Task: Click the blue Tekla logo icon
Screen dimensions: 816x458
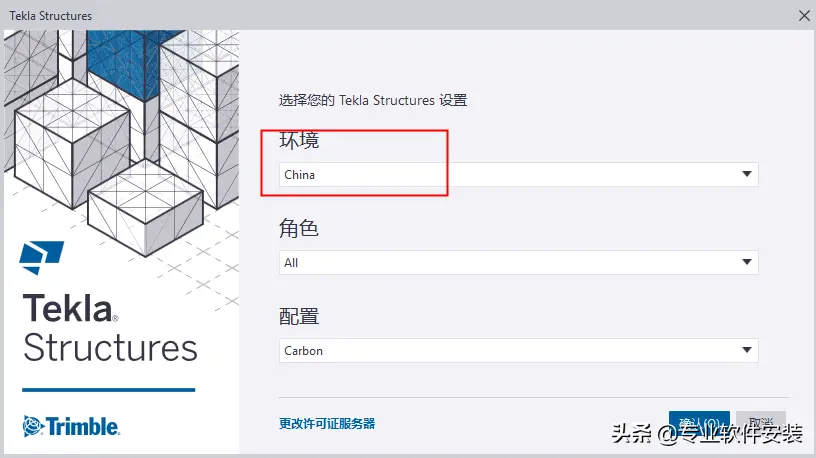Action: pyautogui.click(x=42, y=257)
